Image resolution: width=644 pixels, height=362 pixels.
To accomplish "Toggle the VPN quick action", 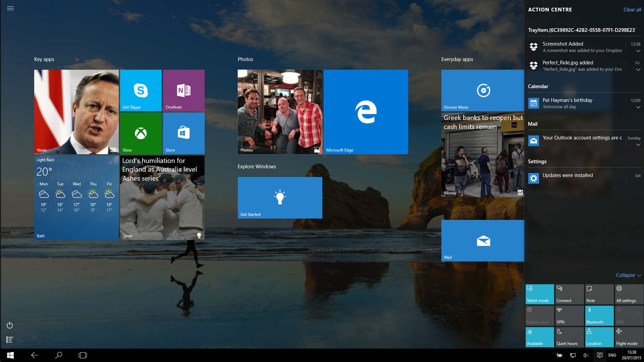I will pyautogui.click(x=570, y=316).
